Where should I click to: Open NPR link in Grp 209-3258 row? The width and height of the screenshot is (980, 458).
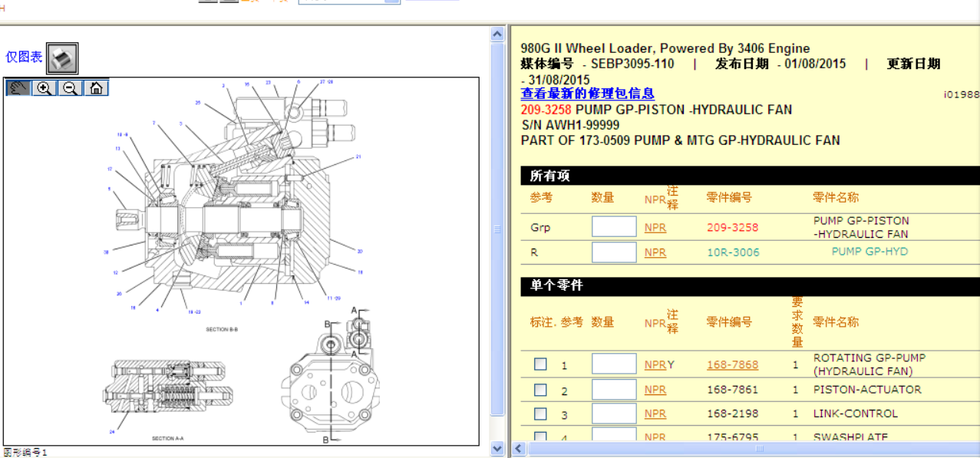point(655,228)
